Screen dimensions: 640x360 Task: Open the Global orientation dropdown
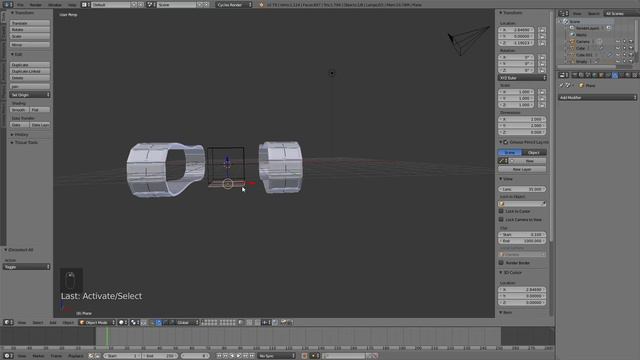pos(187,322)
